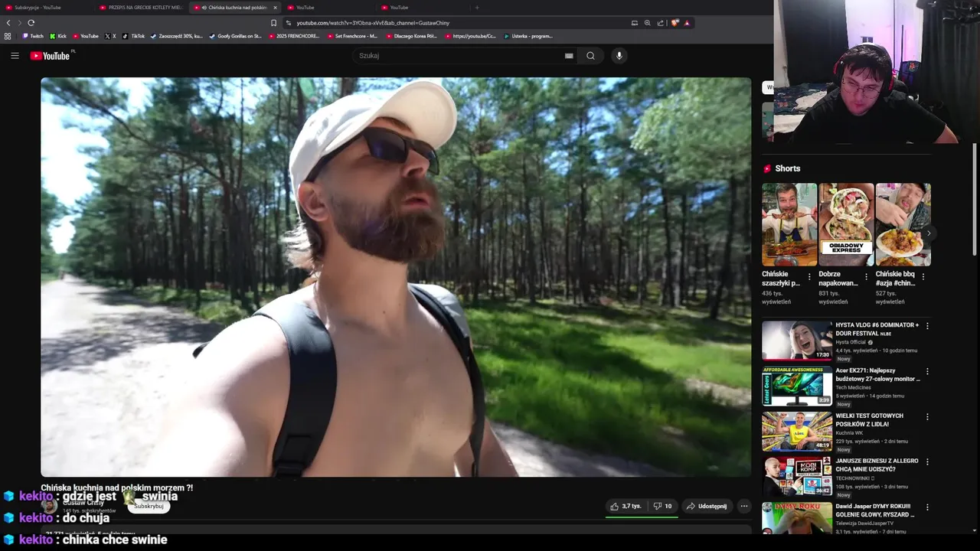This screenshot has height=551, width=980.
Task: Open the Kick bookmark
Action: pos(58,36)
